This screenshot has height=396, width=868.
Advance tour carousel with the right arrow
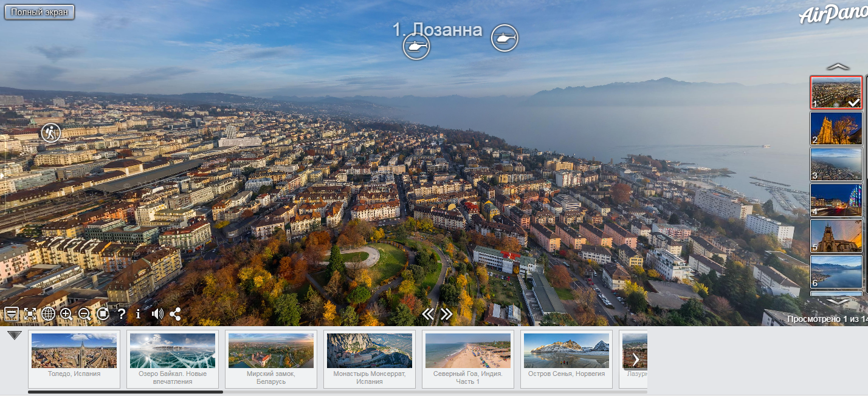pyautogui.click(x=635, y=359)
